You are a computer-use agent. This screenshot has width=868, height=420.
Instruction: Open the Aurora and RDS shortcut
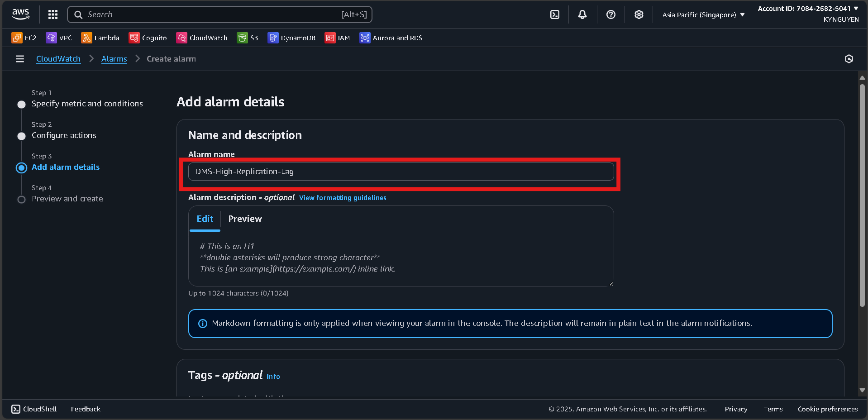390,38
